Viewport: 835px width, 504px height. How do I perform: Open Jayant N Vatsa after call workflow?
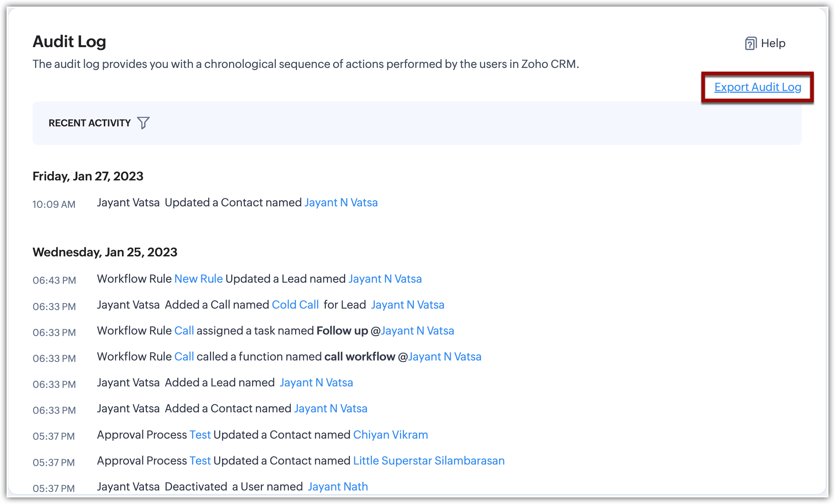click(x=445, y=356)
